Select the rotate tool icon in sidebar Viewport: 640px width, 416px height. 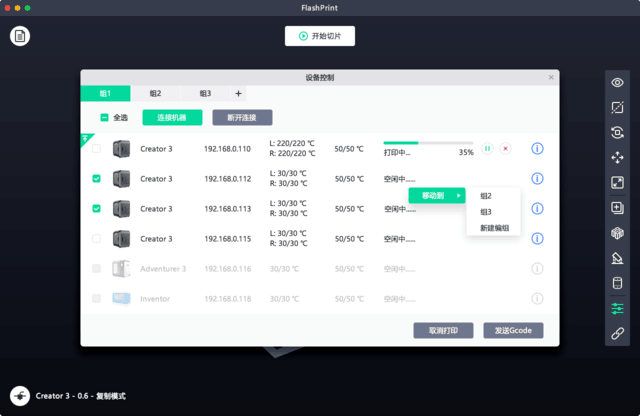(x=617, y=133)
